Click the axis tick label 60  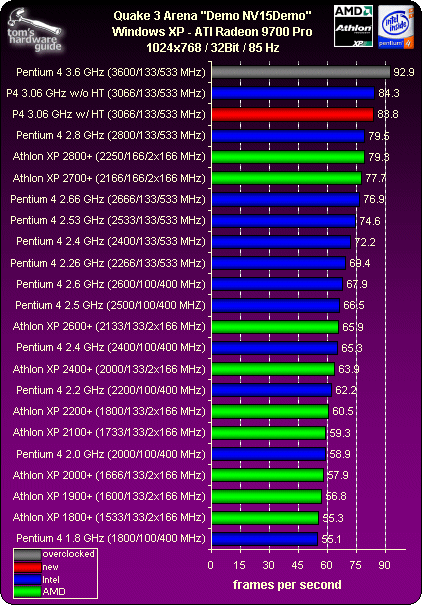tap(326, 565)
